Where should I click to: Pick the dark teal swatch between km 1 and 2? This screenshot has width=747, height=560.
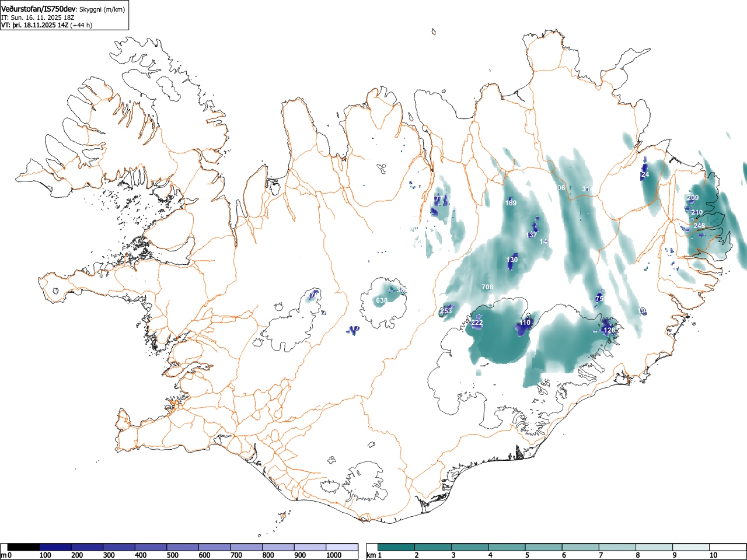click(x=396, y=547)
